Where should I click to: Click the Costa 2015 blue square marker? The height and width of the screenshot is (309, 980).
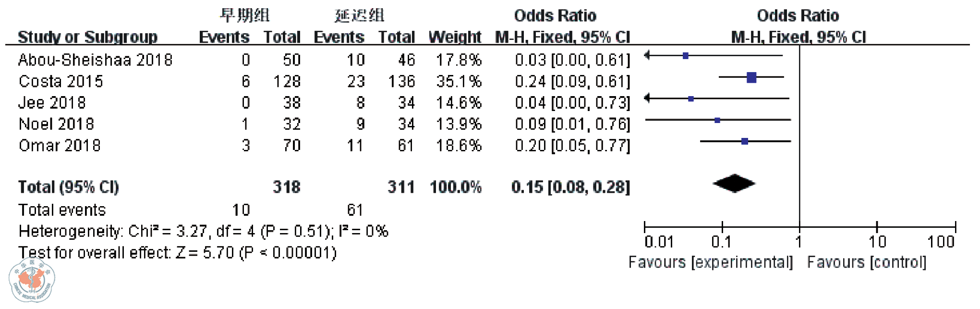(x=751, y=77)
